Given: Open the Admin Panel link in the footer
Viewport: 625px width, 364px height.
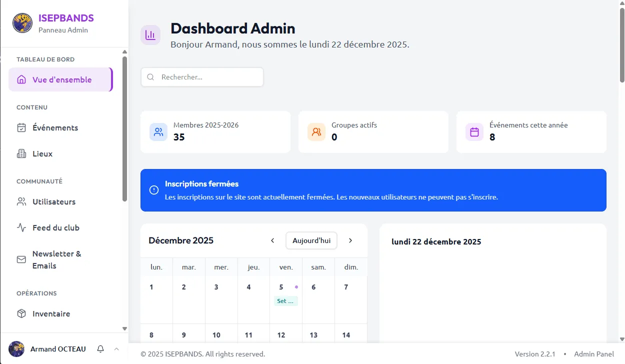Looking at the screenshot, I should tap(594, 353).
